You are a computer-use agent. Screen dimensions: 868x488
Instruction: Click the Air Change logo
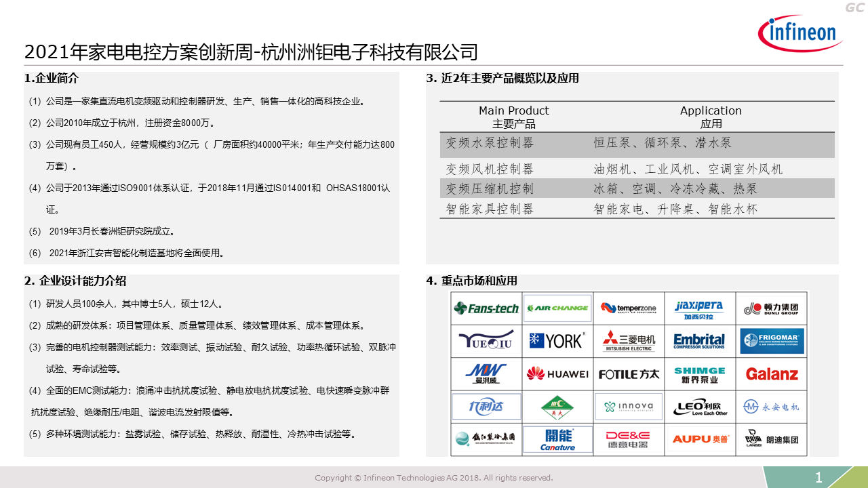coord(557,308)
